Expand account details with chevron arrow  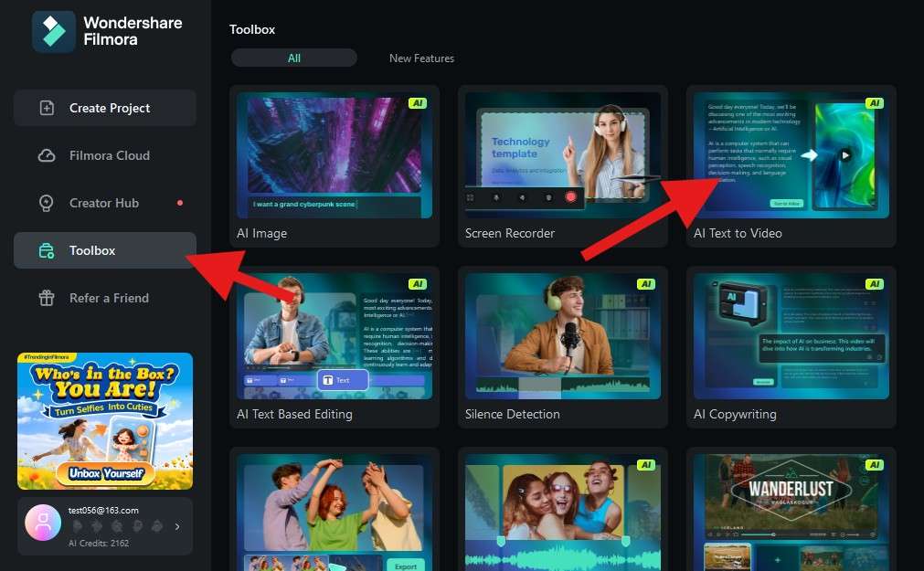(177, 527)
